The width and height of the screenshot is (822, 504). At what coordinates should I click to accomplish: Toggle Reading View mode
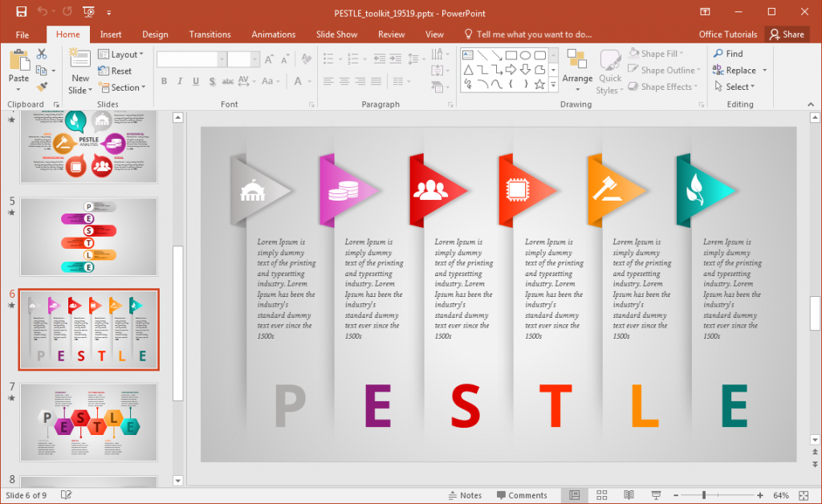[628, 494]
